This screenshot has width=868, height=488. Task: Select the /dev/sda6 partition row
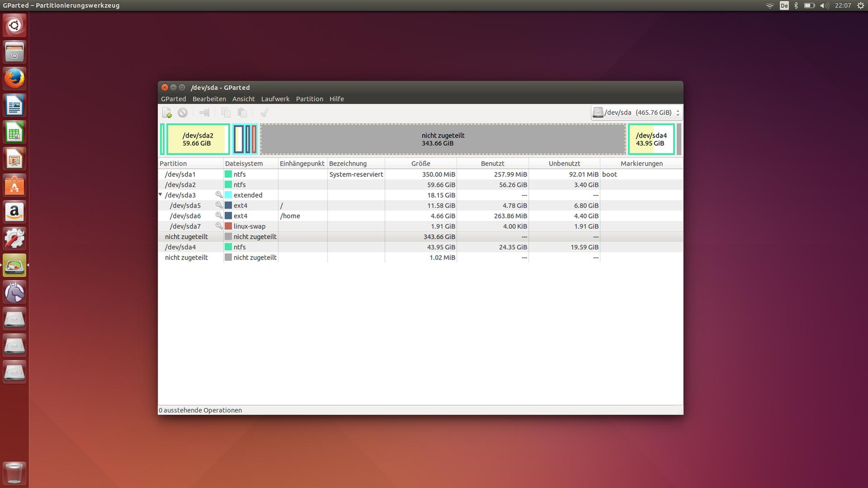point(420,216)
